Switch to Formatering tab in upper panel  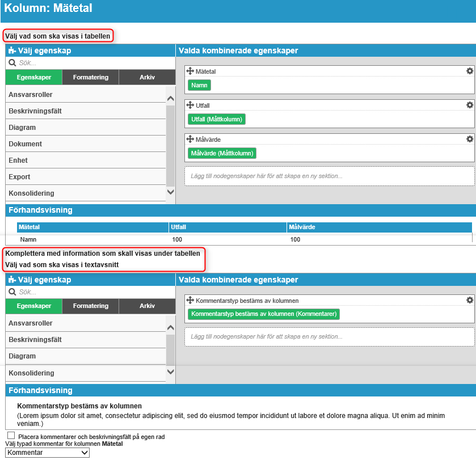pyautogui.click(x=91, y=77)
